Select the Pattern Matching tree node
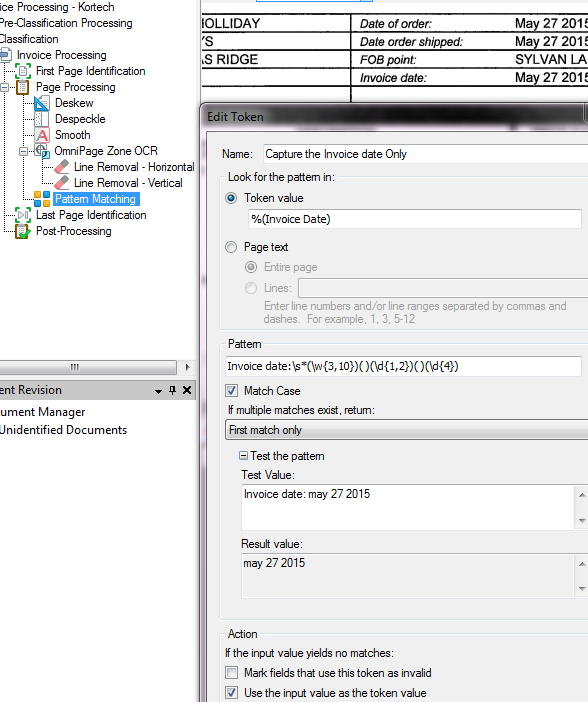Viewport: 588px width, 702px height. 95,199
